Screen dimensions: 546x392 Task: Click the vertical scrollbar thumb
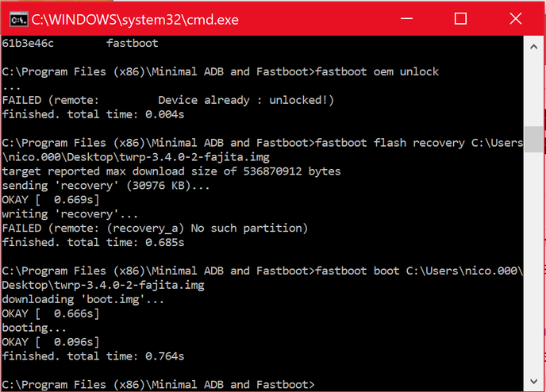click(x=533, y=139)
